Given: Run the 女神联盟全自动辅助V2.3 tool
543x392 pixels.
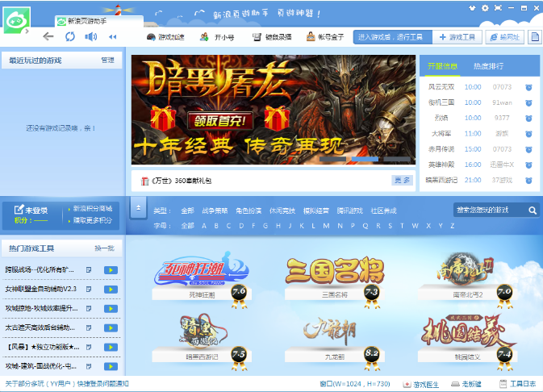Looking at the screenshot, I should point(111,289).
